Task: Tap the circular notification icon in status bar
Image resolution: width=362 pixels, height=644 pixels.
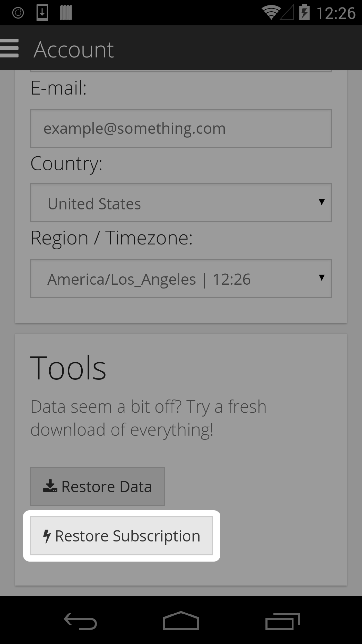Action: coord(18,13)
